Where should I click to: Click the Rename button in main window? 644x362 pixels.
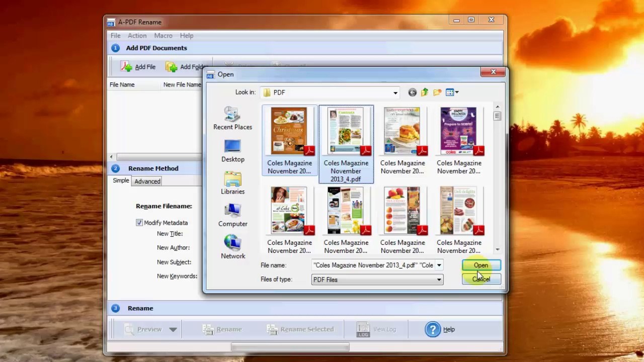[x=222, y=329]
